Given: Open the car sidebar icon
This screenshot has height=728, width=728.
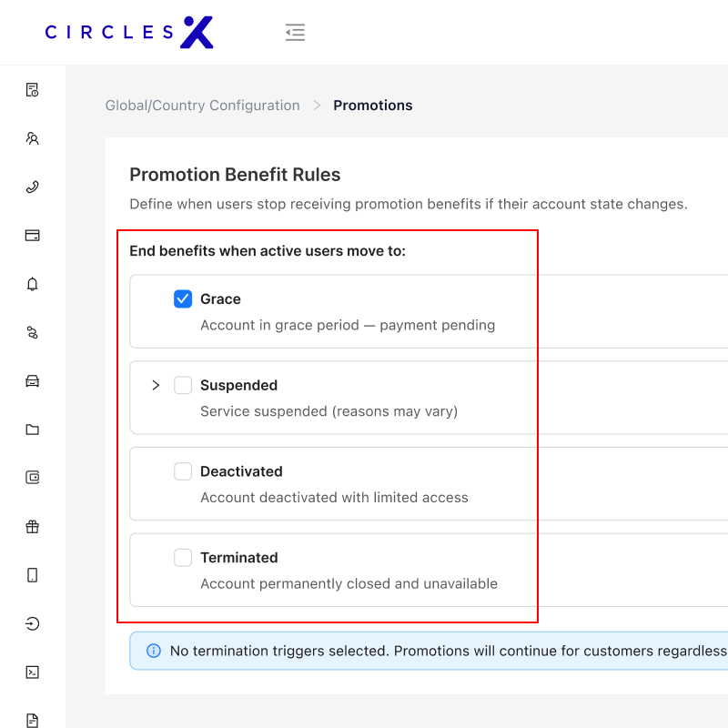Looking at the screenshot, I should (32, 381).
